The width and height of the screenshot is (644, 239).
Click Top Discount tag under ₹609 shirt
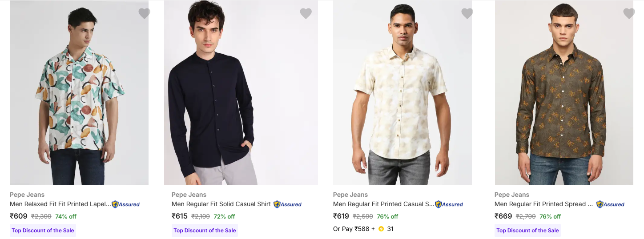43,231
